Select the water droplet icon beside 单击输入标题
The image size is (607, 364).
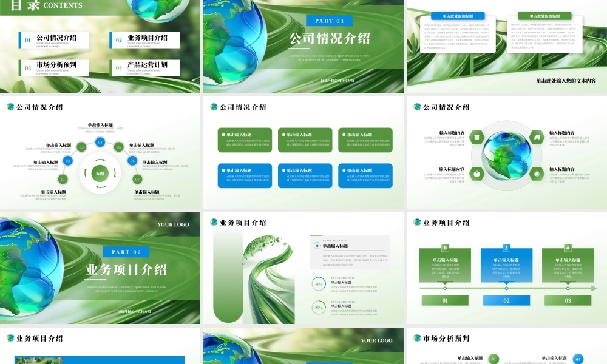pyautogui.click(x=317, y=246)
